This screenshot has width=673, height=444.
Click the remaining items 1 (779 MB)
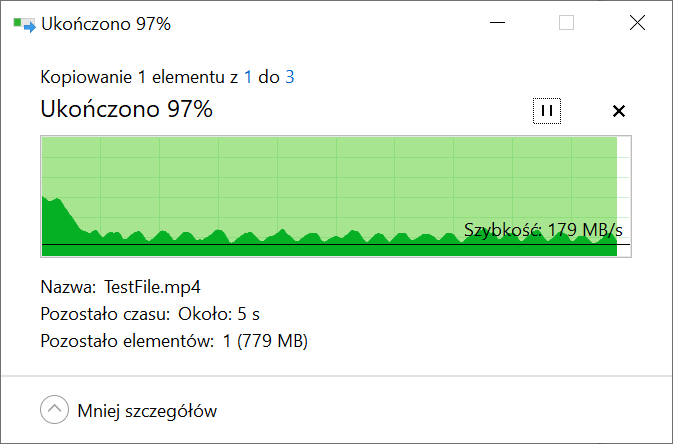pos(265,341)
